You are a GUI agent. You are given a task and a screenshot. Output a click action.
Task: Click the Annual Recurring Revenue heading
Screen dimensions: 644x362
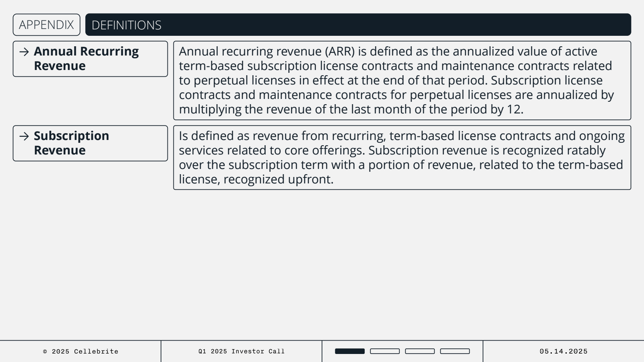(86, 59)
